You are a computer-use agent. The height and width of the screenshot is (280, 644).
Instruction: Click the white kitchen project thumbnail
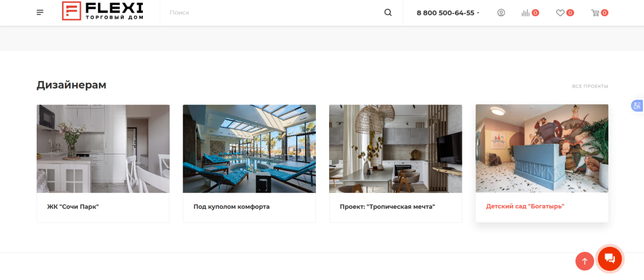pyautogui.click(x=103, y=149)
